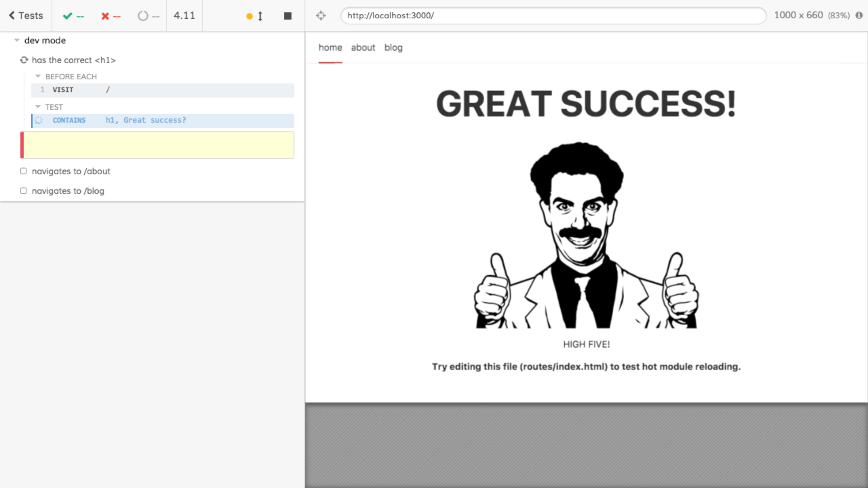The image size is (868, 488).
Task: Click the yellow error message box
Action: 158,145
